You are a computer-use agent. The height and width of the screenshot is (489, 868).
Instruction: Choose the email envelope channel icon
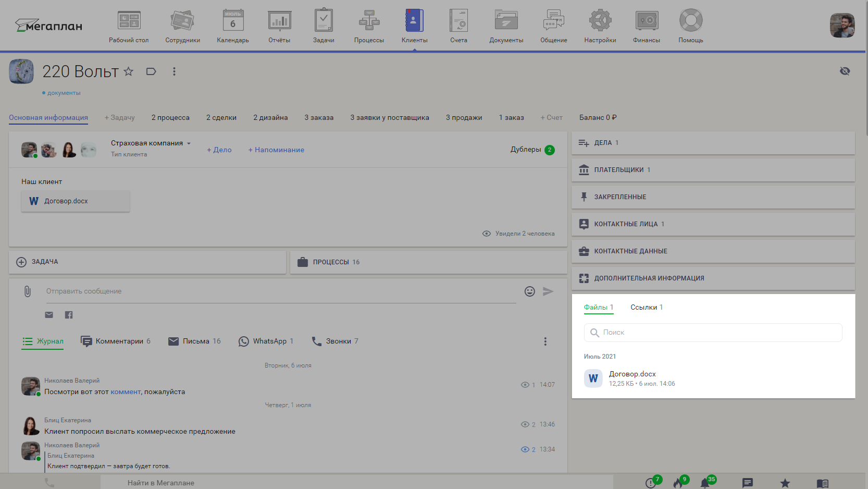pyautogui.click(x=49, y=315)
